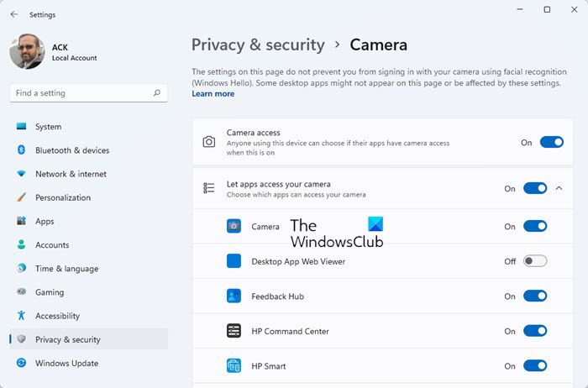Click the Camera access camera icon

[209, 142]
